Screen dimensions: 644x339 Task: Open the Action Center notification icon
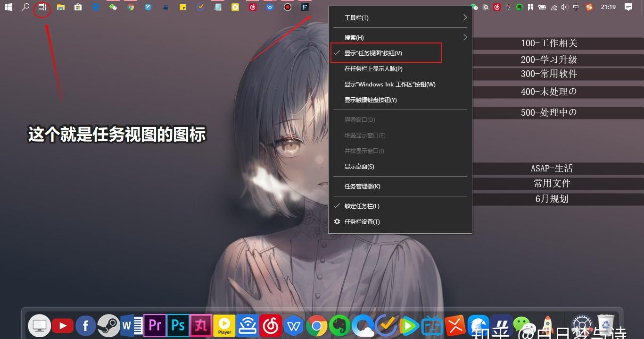[x=628, y=7]
